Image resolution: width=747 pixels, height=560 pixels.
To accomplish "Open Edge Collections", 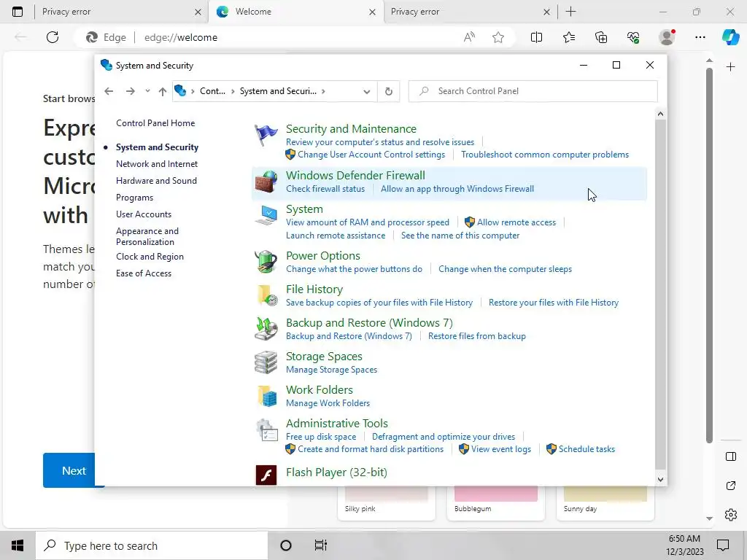I will [x=601, y=37].
